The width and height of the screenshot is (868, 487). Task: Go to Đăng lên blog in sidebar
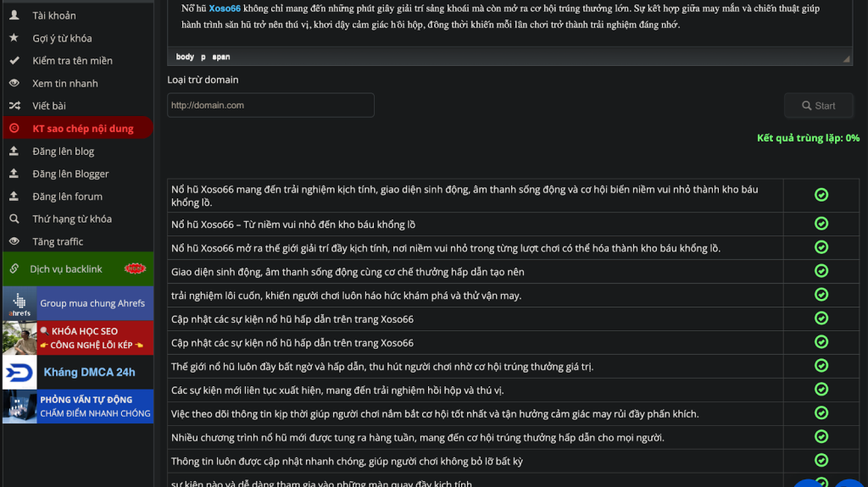pyautogui.click(x=63, y=152)
